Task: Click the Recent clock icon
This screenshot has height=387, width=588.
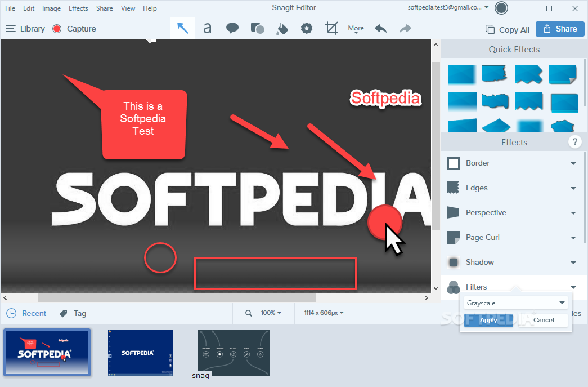Action: click(x=11, y=313)
